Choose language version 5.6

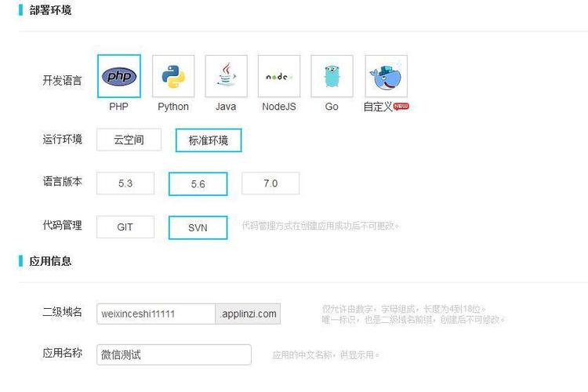198,183
